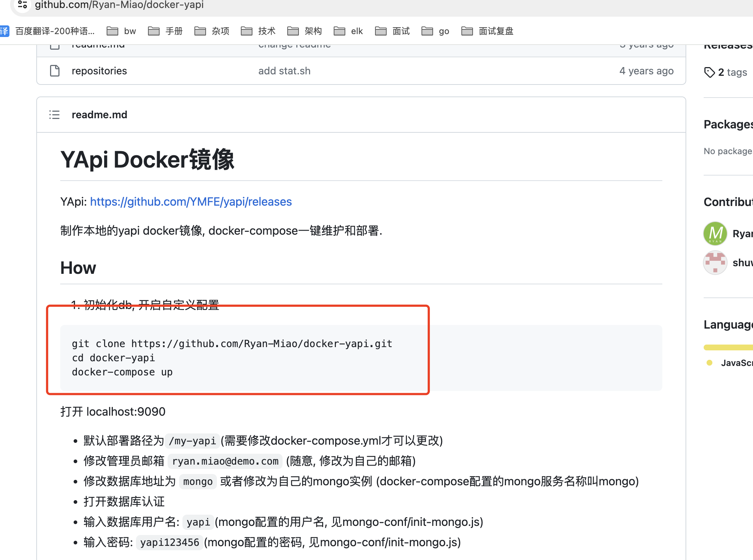The height and width of the screenshot is (560, 753).
Task: Click the file icon beside repositories
Action: point(55,71)
